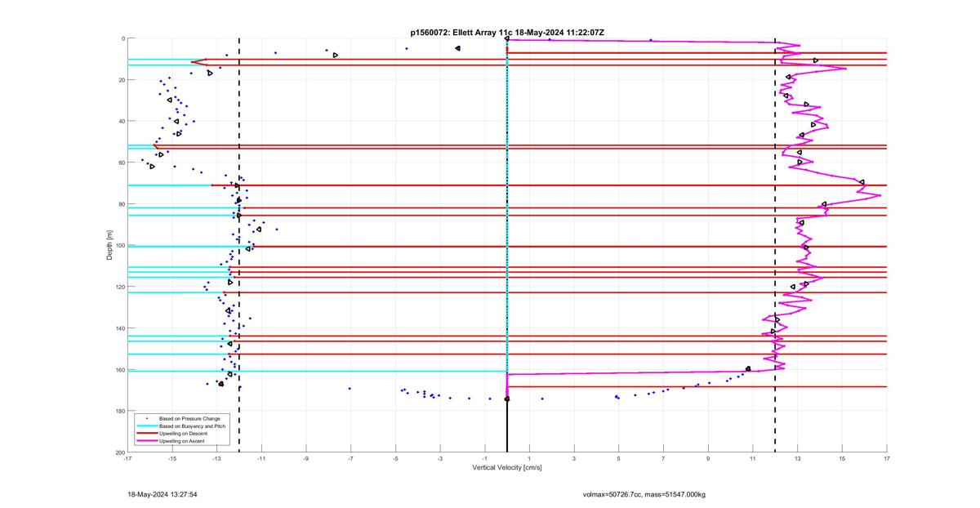Click the '100' depth tick label
The width and height of the screenshot is (980, 508).
pyautogui.click(x=119, y=245)
